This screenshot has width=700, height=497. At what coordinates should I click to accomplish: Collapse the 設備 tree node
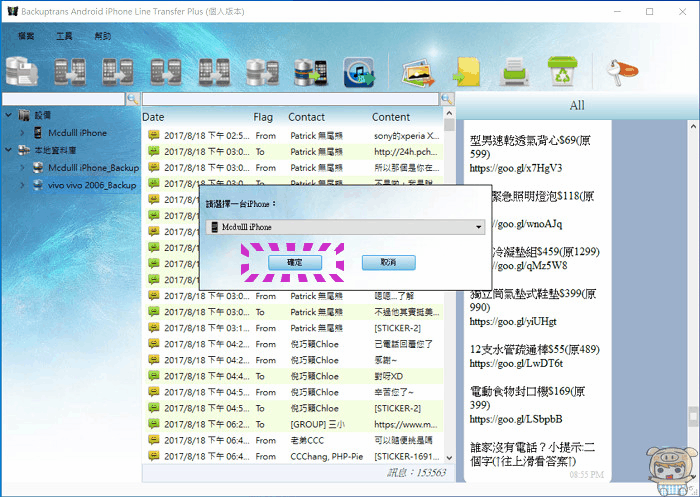[x=8, y=115]
